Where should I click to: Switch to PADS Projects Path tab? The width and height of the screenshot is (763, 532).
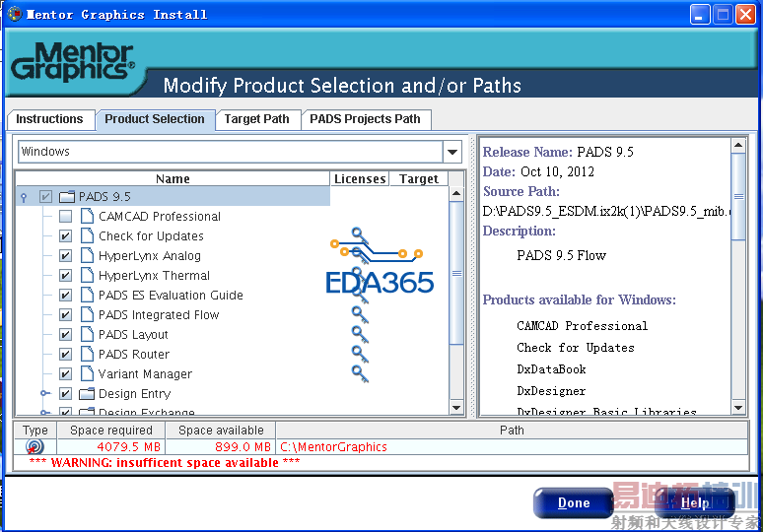pyautogui.click(x=365, y=119)
